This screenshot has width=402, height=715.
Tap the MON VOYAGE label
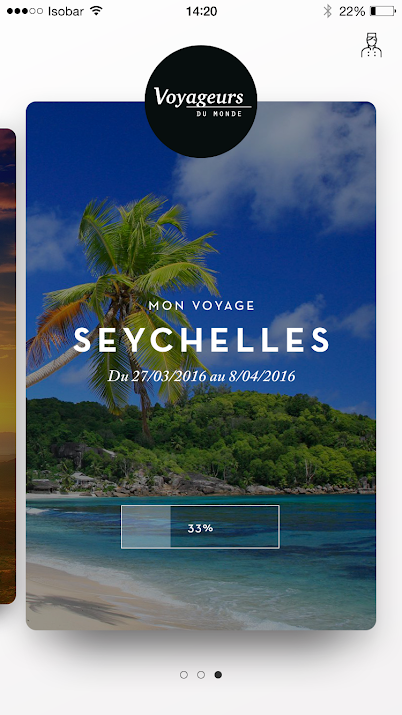[201, 306]
